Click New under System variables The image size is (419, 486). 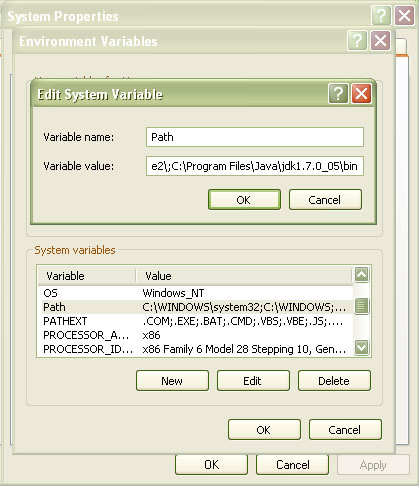click(x=172, y=380)
